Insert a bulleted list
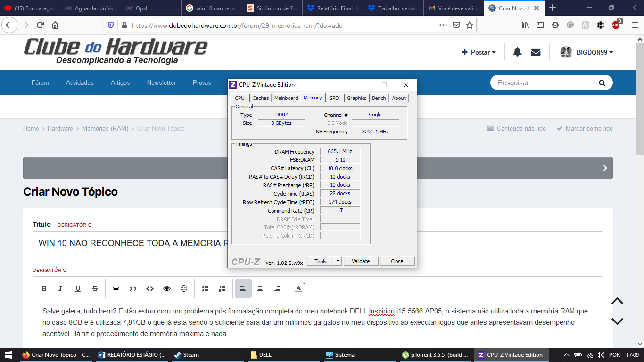The width and height of the screenshot is (644, 362). (x=205, y=288)
